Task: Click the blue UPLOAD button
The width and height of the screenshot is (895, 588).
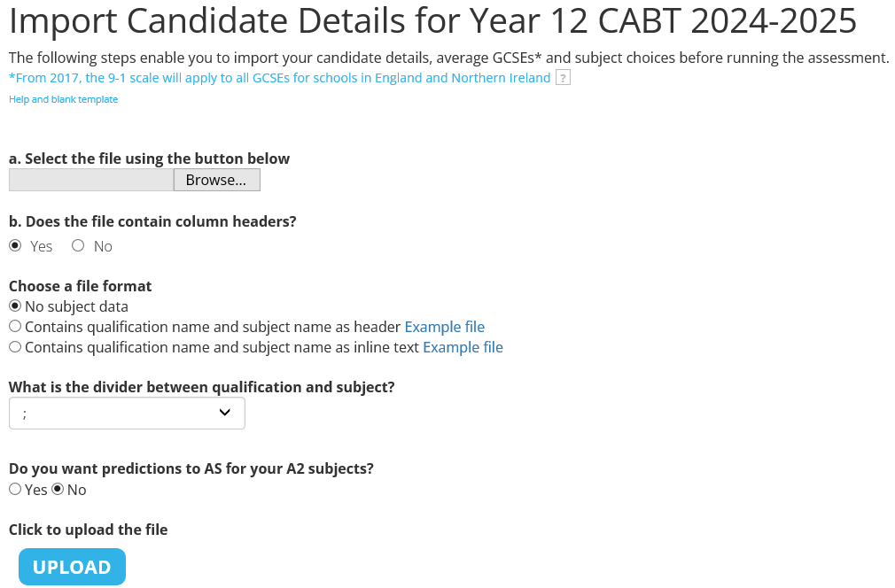Action: pos(72,567)
